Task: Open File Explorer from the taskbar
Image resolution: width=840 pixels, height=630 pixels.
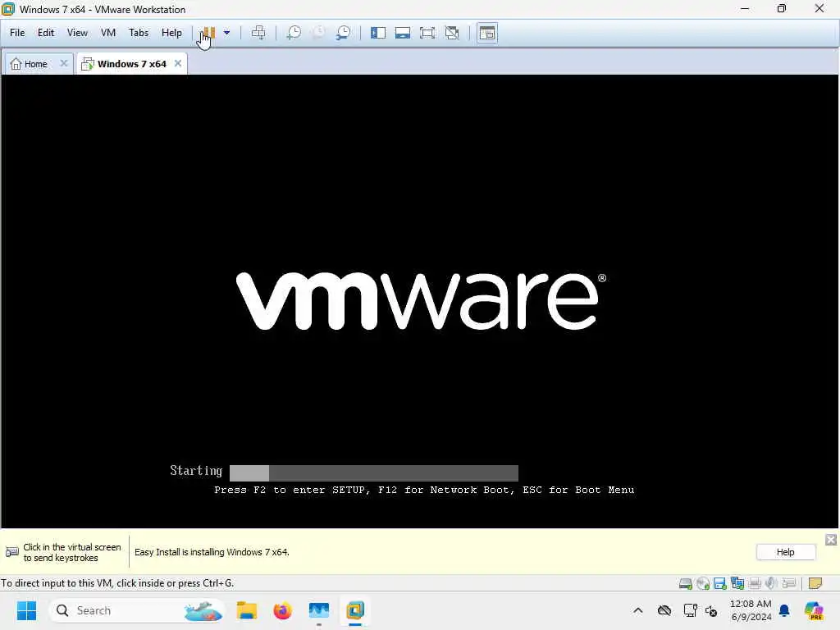Action: click(246, 610)
